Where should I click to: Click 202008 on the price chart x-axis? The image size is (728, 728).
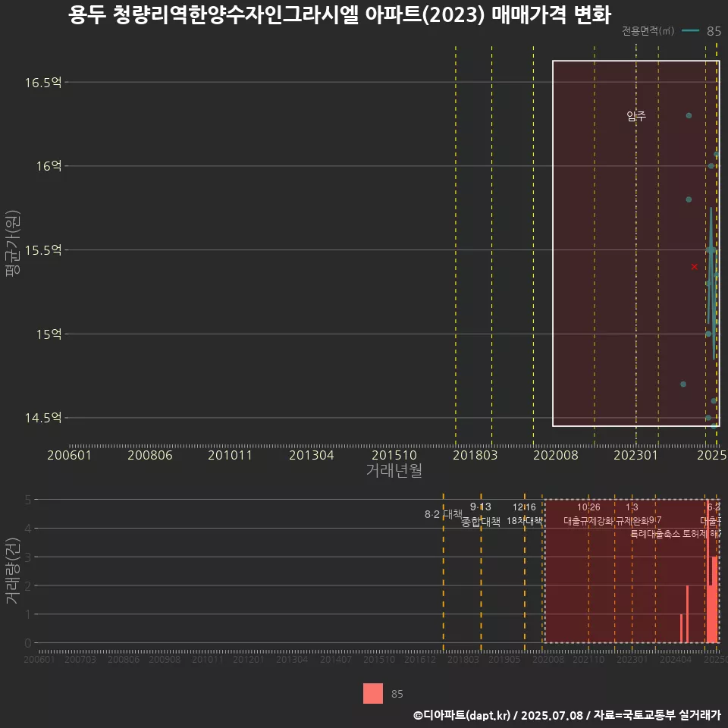coord(556,455)
